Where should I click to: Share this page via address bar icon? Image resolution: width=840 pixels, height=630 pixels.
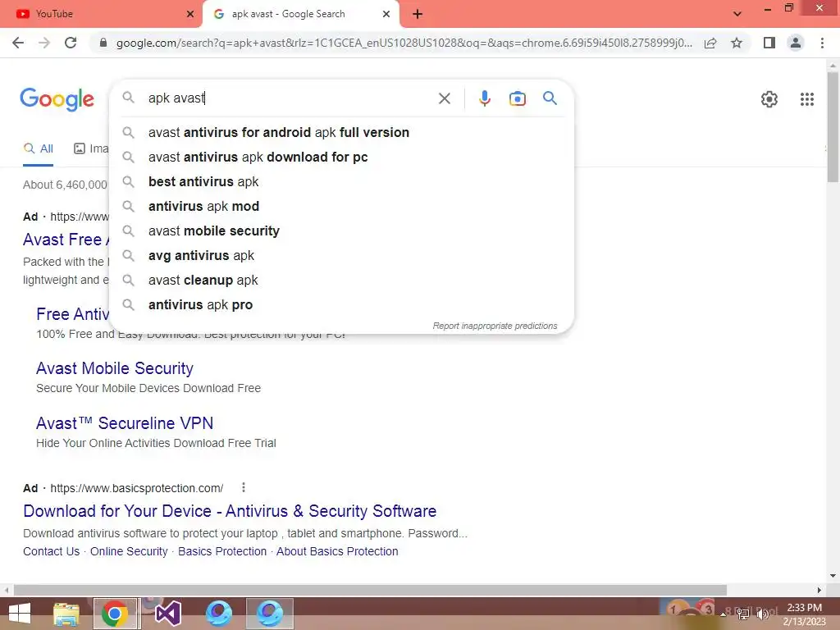point(710,43)
